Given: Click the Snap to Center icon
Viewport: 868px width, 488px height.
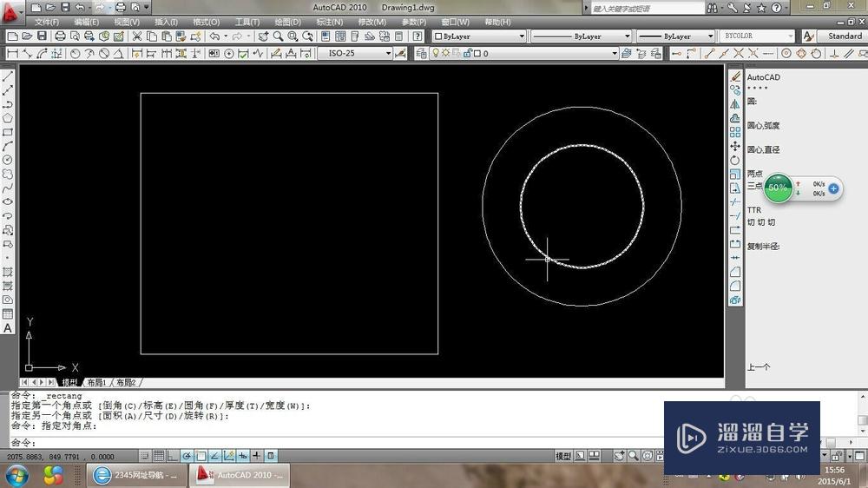Looking at the screenshot, I should click(786, 54).
